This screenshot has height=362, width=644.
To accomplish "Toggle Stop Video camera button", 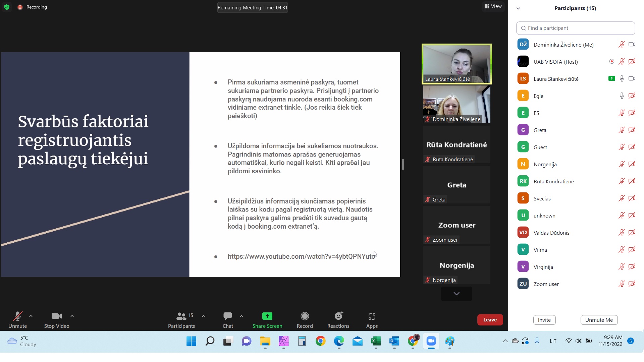I will [x=56, y=316].
